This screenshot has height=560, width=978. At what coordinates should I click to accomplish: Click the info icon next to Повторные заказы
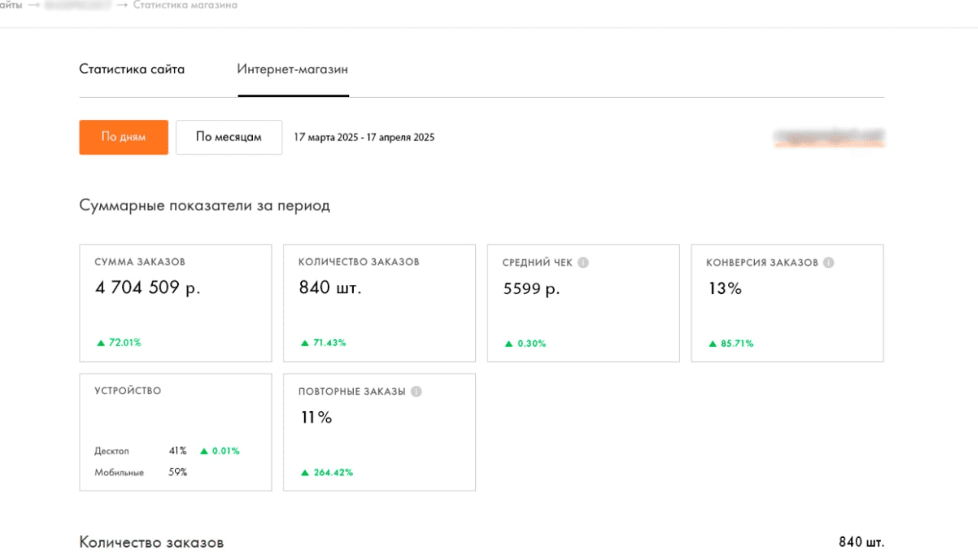point(416,391)
